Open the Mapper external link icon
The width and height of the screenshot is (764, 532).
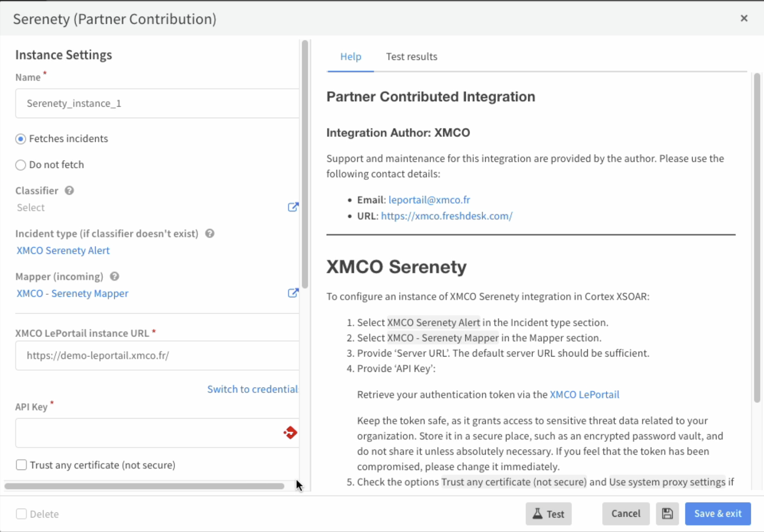(x=293, y=293)
